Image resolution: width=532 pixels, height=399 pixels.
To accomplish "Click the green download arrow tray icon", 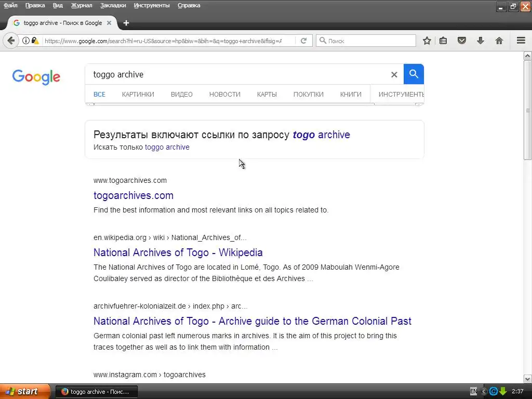I will point(503,391).
